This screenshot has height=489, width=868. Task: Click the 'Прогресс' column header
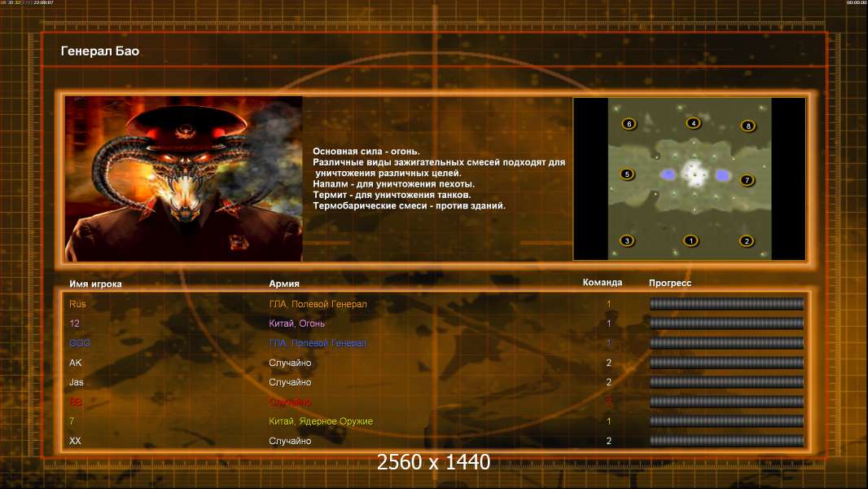pos(670,283)
